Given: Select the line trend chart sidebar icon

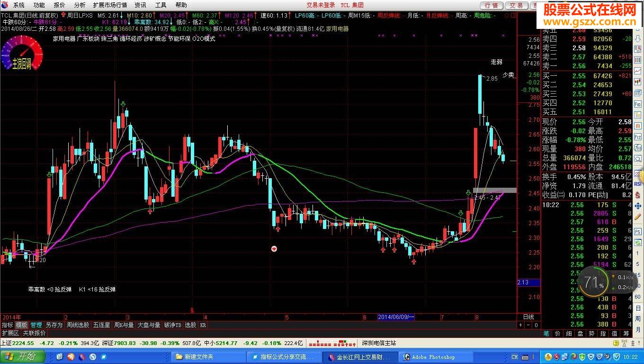Looking at the screenshot, I should (637, 71).
